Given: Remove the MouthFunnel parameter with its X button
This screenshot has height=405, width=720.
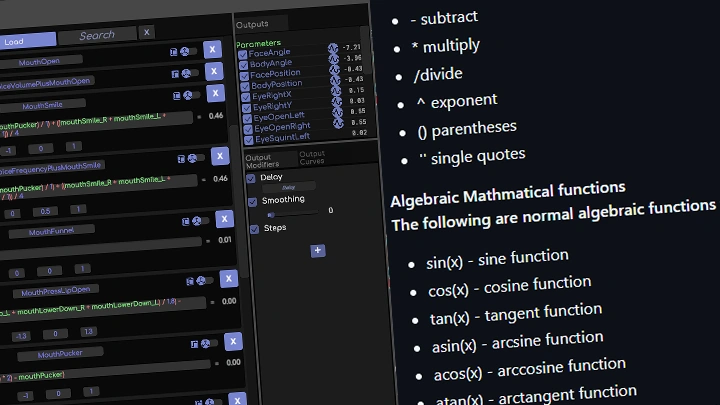Looking at the screenshot, I should click(225, 219).
